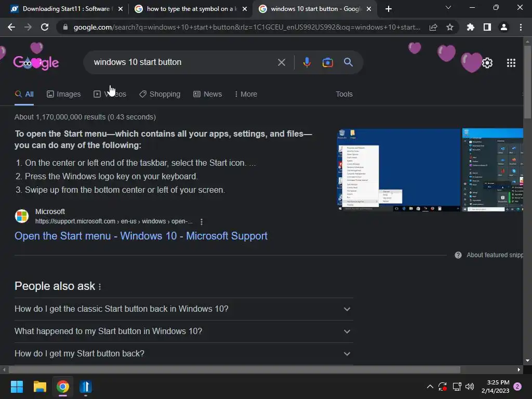Click the browser forward arrow
This screenshot has width=532, height=399.
point(28,27)
